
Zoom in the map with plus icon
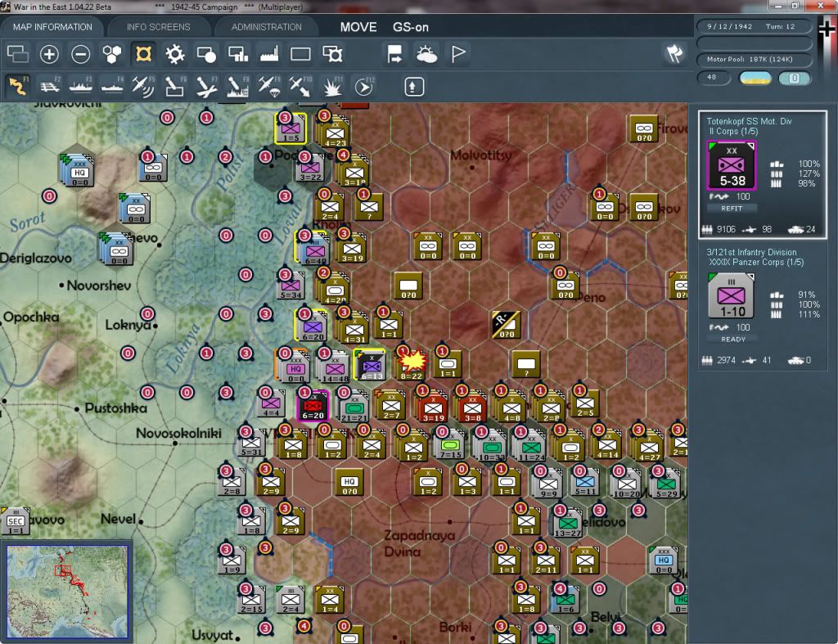point(49,54)
